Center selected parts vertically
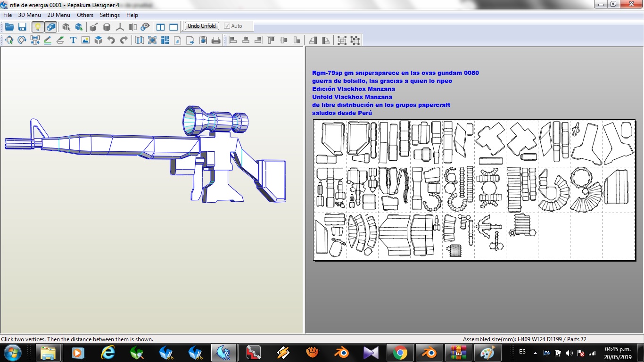The image size is (644, 362). click(x=284, y=40)
